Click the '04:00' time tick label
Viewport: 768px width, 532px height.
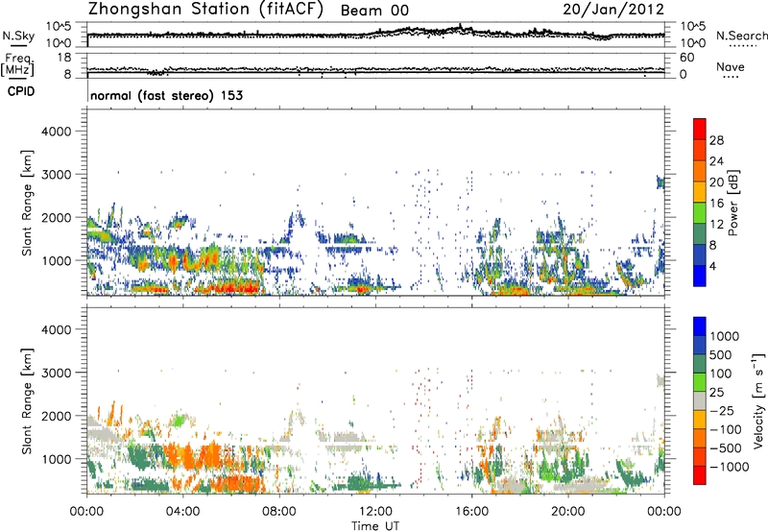coord(183,512)
